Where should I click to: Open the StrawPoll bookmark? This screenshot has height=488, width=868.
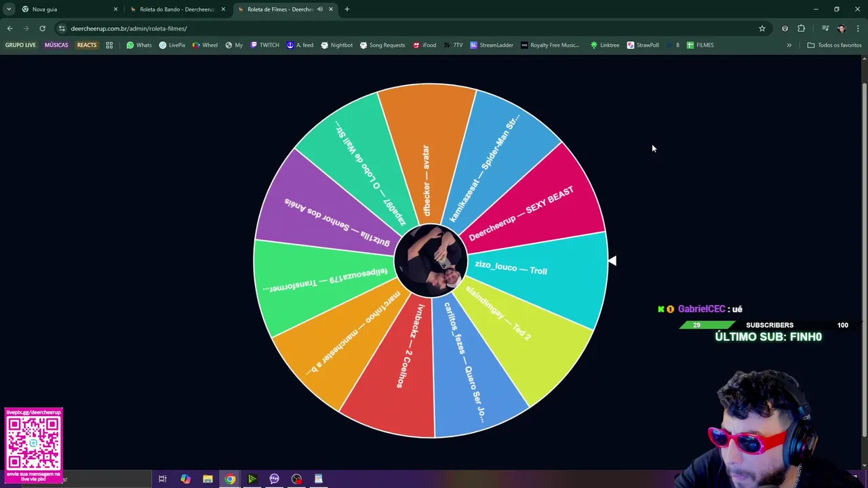tap(643, 45)
